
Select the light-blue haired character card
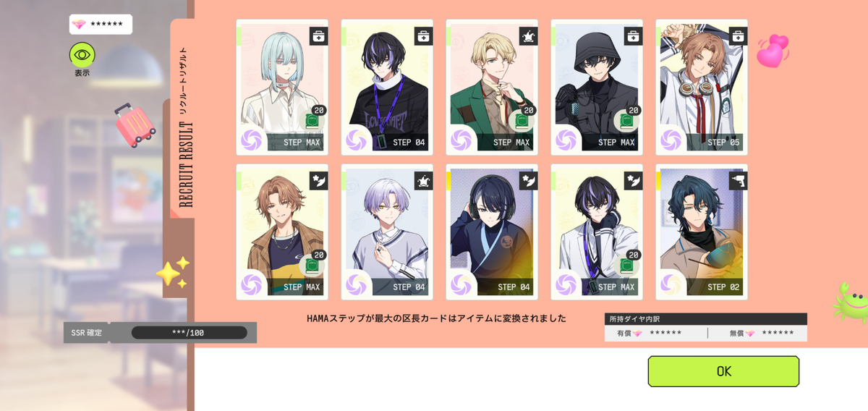(x=282, y=87)
